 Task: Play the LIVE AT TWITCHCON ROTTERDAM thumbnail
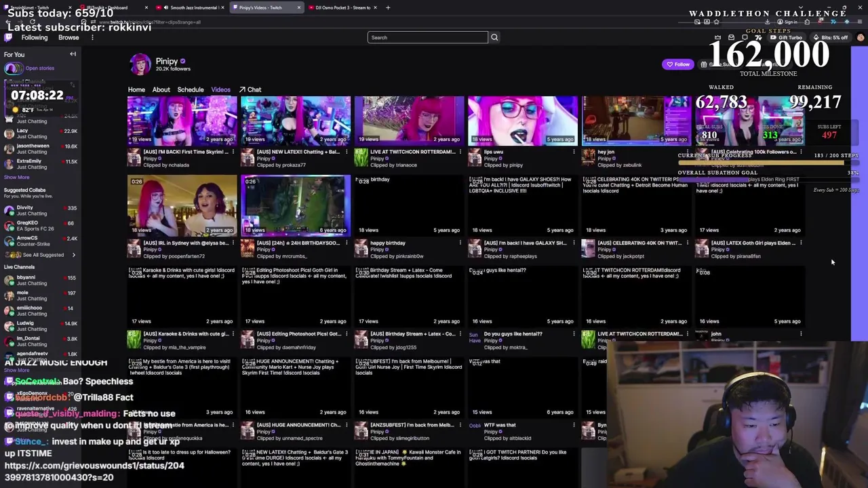[410, 121]
